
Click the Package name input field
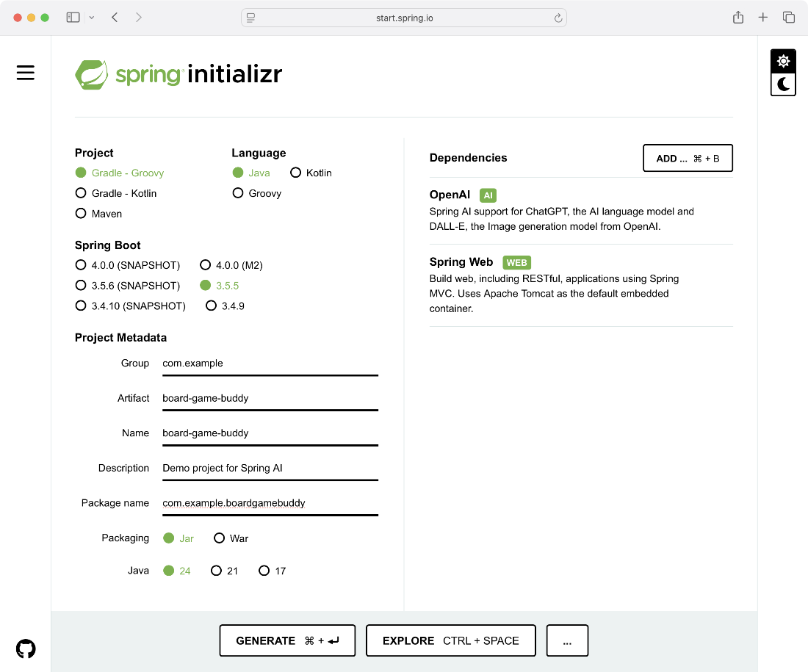(x=270, y=503)
